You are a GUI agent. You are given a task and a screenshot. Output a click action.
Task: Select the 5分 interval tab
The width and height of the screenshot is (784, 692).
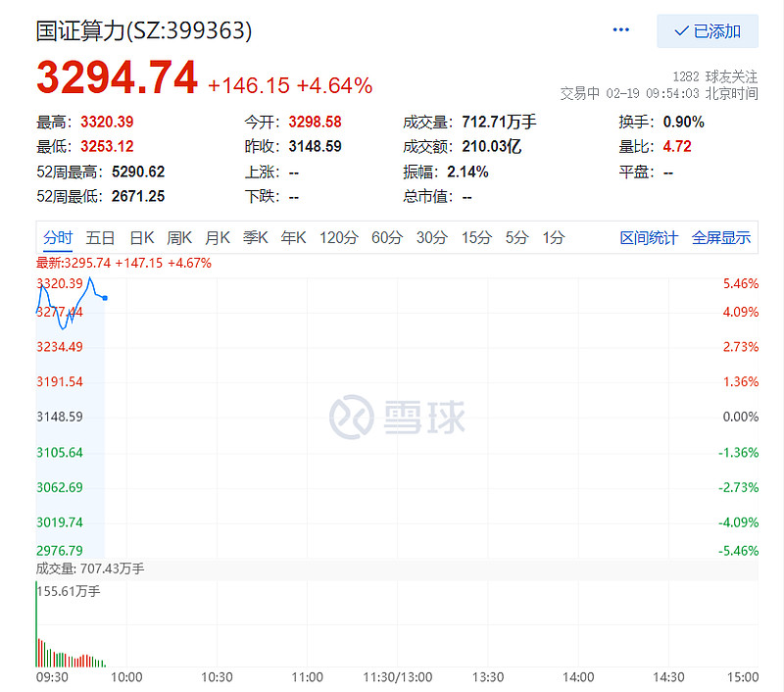point(516,237)
